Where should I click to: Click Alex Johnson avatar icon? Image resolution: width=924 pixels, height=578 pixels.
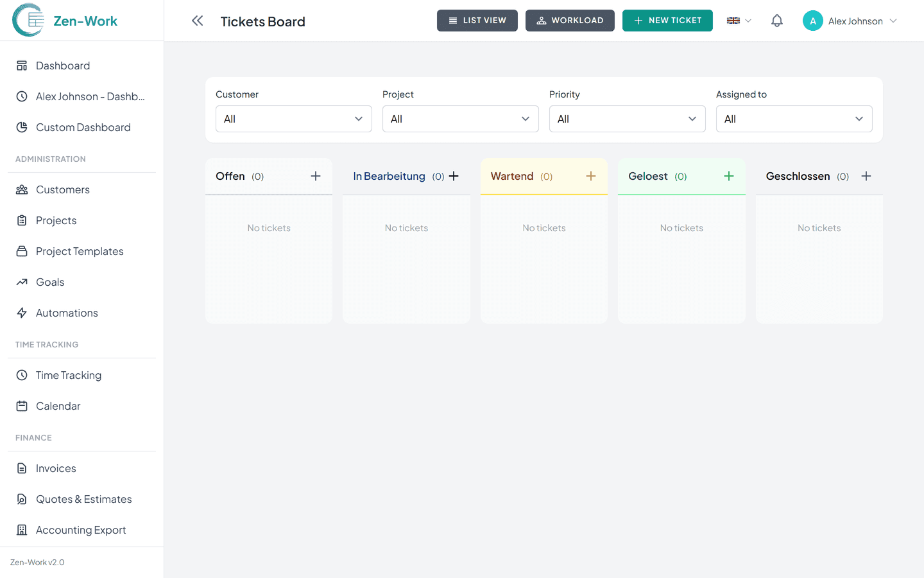pyautogui.click(x=812, y=21)
